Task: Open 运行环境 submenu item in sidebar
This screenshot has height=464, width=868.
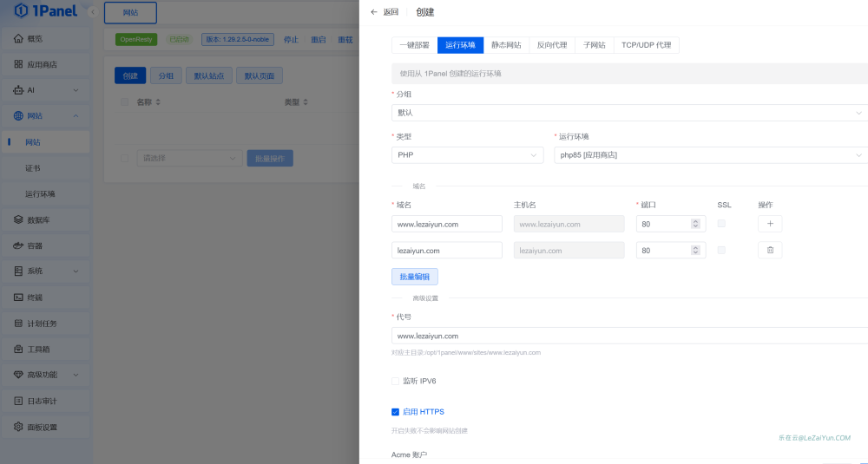Action: (45, 194)
